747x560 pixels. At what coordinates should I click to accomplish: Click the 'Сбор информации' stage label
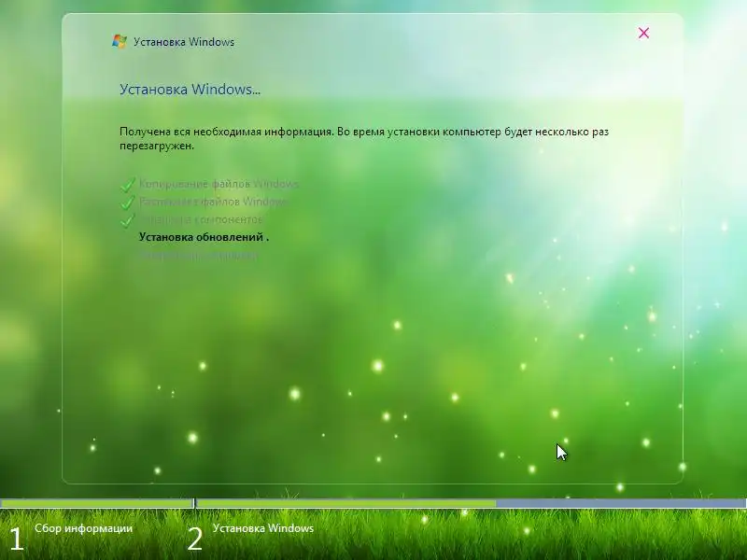point(83,528)
